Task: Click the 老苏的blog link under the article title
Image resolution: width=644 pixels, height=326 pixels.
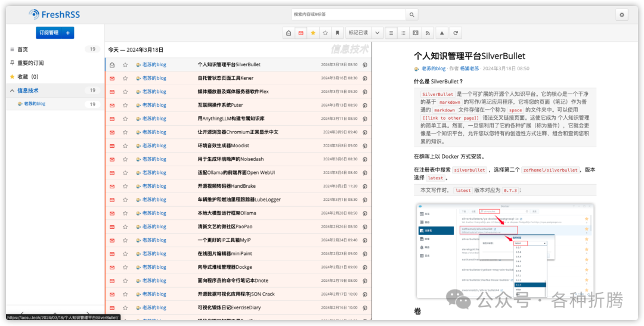Action: (434, 69)
